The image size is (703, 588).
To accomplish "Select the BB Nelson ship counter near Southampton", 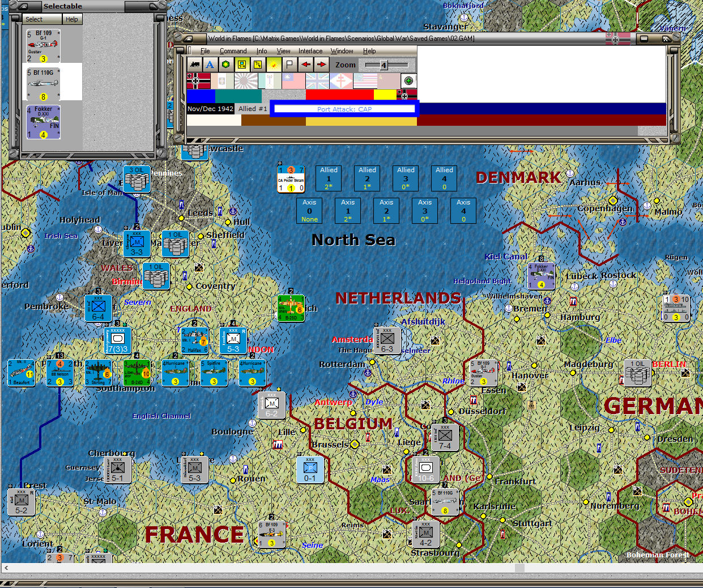I will click(59, 373).
